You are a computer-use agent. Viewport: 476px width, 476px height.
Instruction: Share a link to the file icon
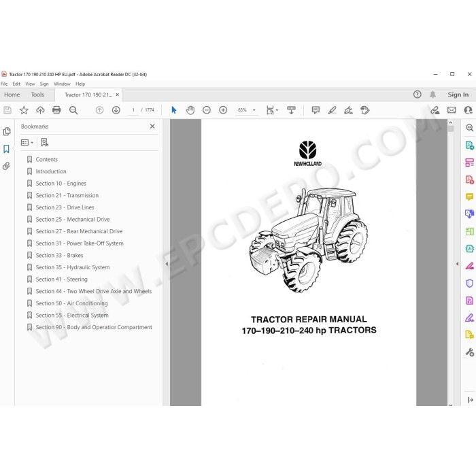click(x=435, y=110)
